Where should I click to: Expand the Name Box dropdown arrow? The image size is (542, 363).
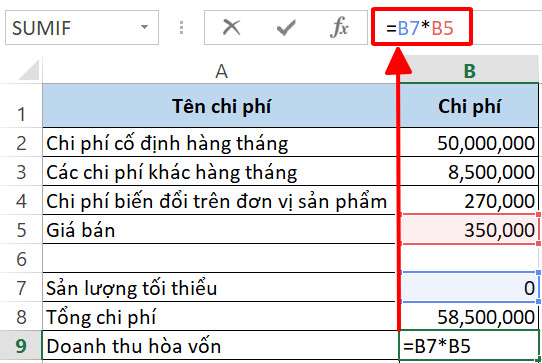[x=144, y=27]
